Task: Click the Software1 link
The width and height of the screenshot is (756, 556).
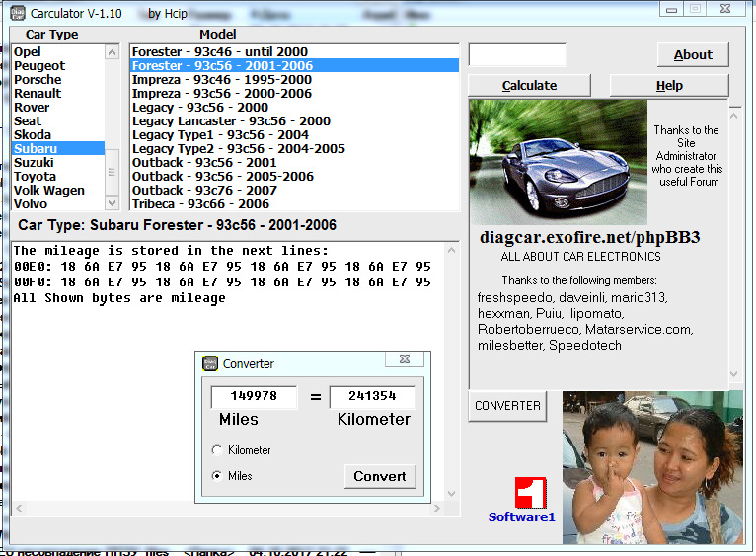Action: (x=522, y=516)
